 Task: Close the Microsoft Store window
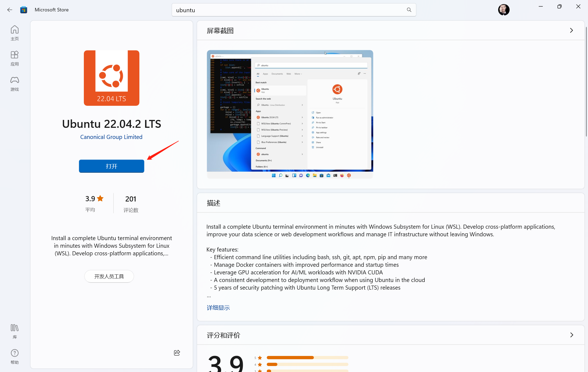pyautogui.click(x=578, y=7)
